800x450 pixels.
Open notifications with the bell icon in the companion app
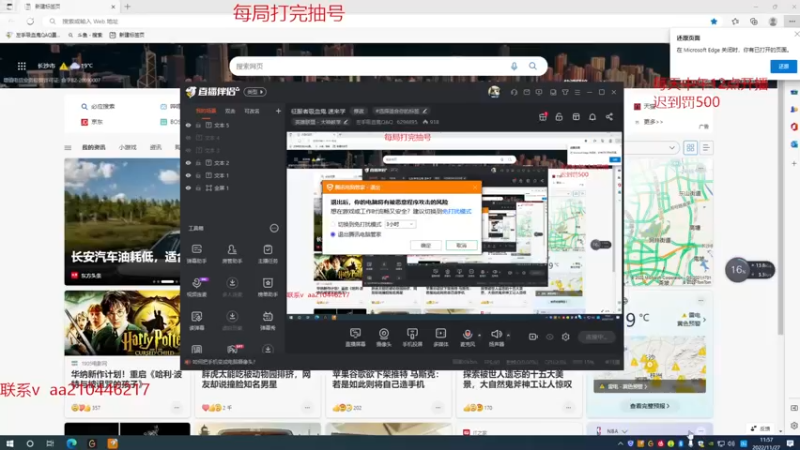tap(592, 117)
